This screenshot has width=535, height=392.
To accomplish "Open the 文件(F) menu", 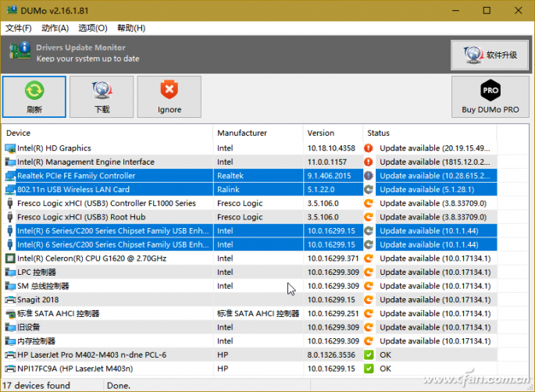I will [19, 28].
